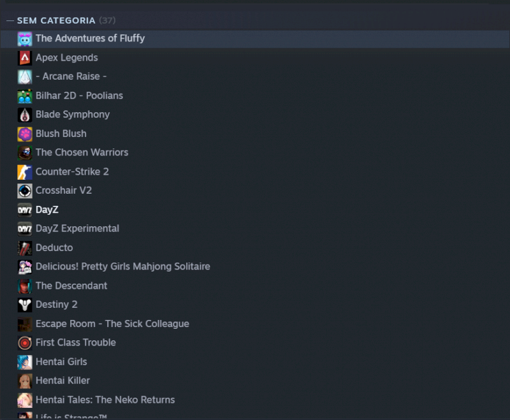
Task: Click the Hentai Girls game icon
Action: [x=25, y=363]
